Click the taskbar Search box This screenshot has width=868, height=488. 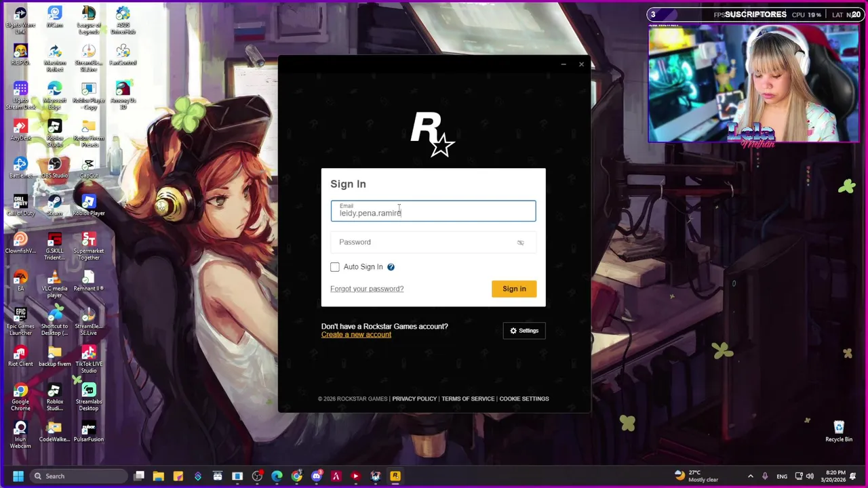[x=78, y=476]
